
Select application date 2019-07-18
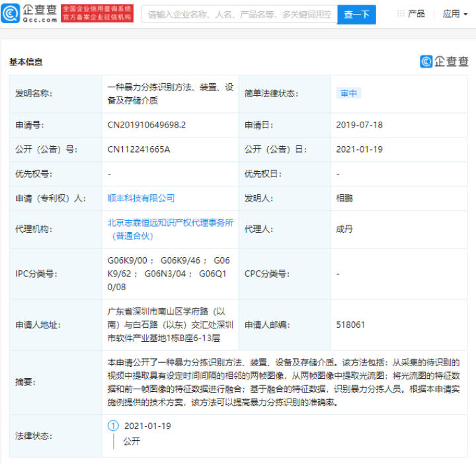[359, 125]
